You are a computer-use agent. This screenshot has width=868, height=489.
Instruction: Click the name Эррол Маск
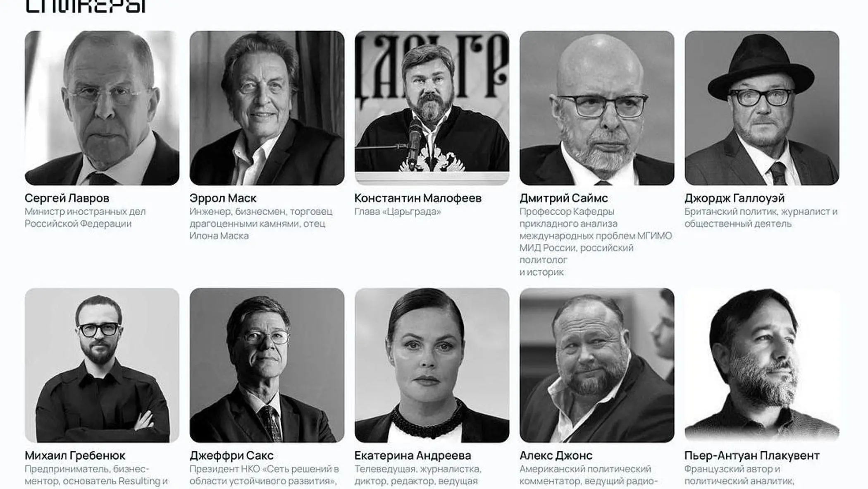coord(223,198)
